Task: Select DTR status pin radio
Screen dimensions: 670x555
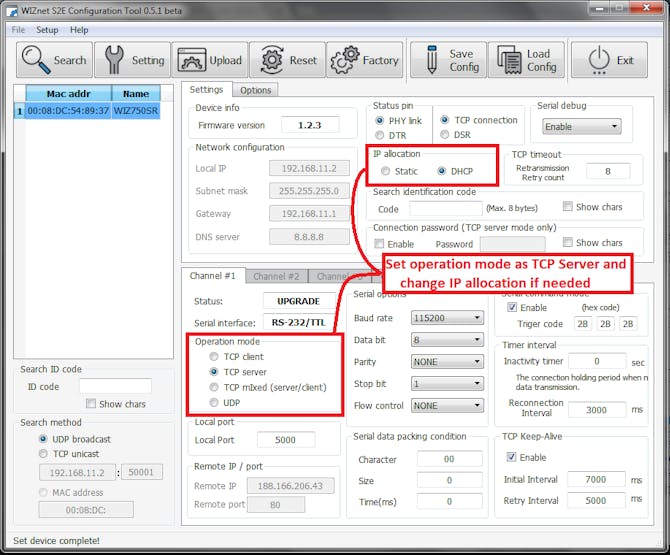Action: tap(379, 135)
